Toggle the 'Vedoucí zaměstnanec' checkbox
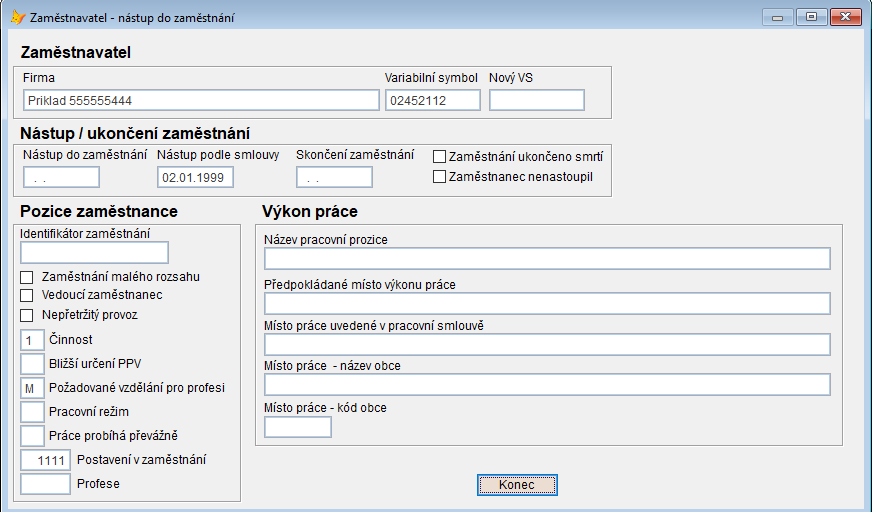Viewport: 872px width, 512px height. (x=27, y=296)
